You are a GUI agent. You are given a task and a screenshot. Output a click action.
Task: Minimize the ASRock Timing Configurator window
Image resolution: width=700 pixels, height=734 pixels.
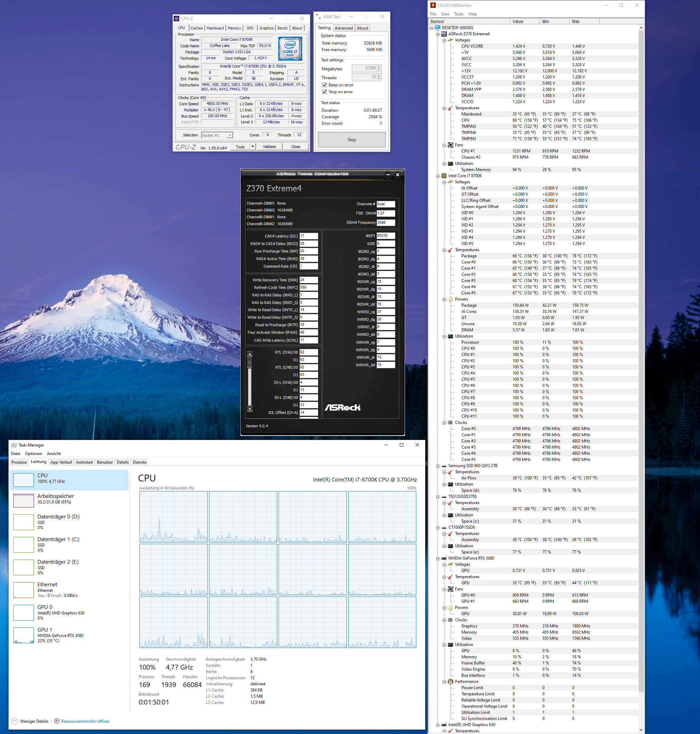tap(388, 175)
